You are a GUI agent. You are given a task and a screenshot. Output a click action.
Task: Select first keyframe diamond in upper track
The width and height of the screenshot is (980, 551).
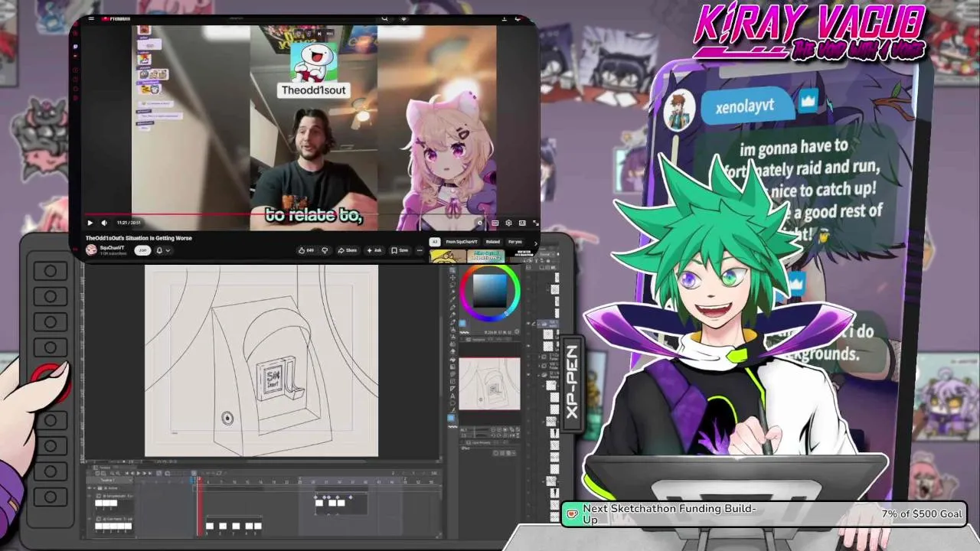[315, 497]
